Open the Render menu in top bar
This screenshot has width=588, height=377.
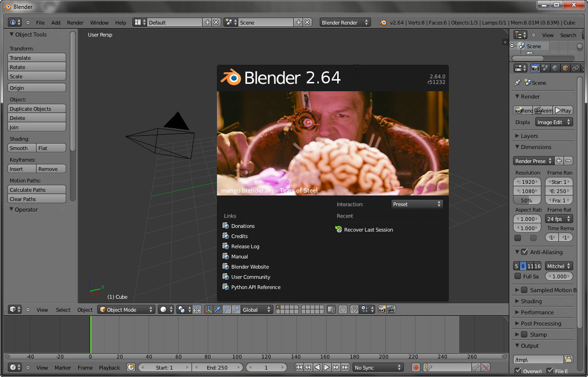pos(75,22)
